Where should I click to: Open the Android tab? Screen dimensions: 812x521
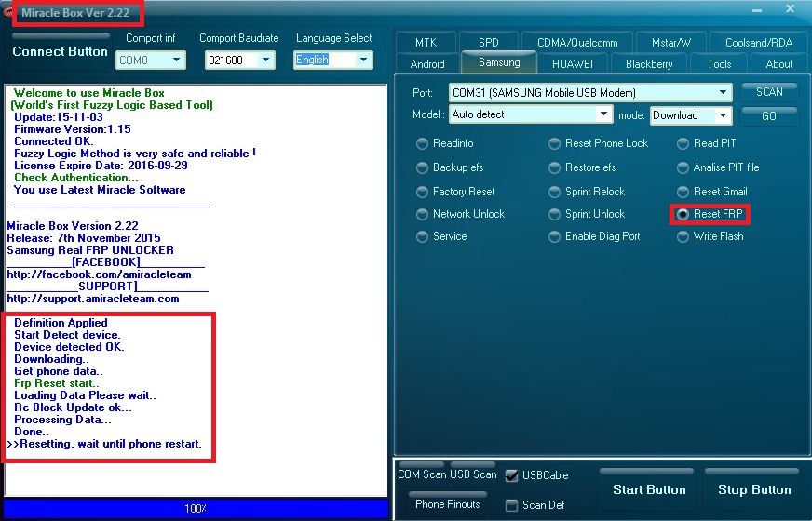pos(427,64)
